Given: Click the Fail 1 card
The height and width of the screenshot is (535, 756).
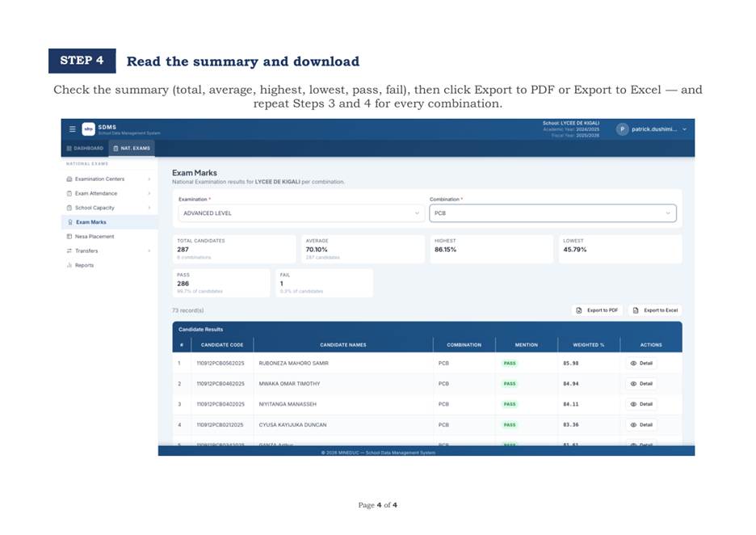Looking at the screenshot, I should click(x=325, y=283).
